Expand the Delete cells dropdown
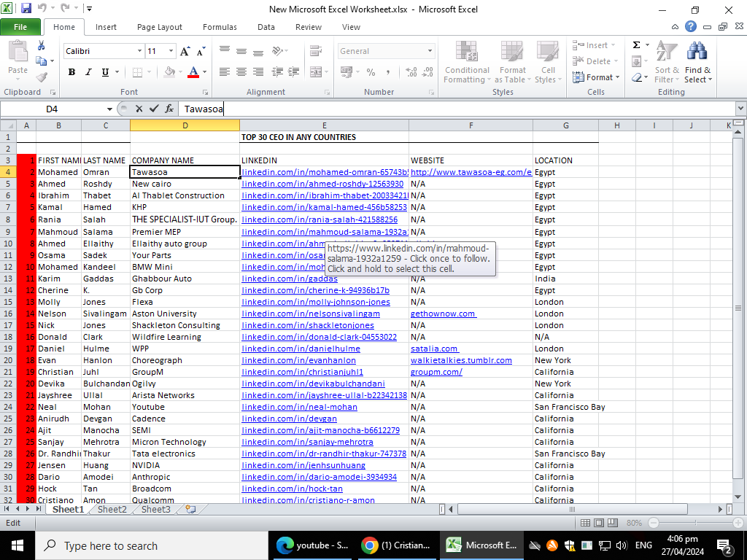Image resolution: width=747 pixels, height=560 pixels. pyautogui.click(x=616, y=61)
